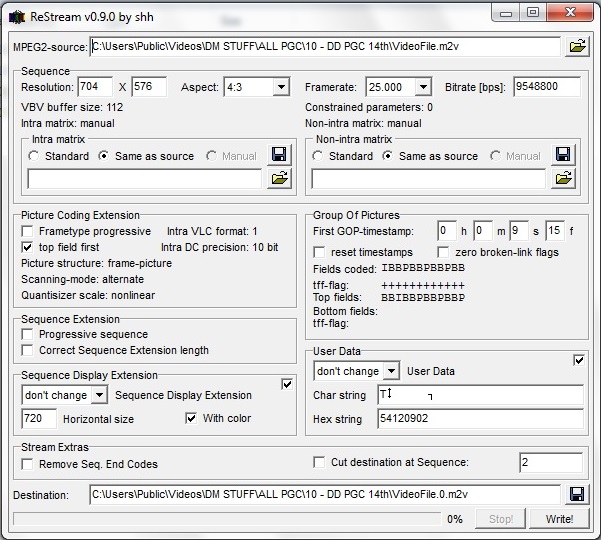Save Intra matrix with floppy icon
601x540 pixels.
pyautogui.click(x=279, y=155)
